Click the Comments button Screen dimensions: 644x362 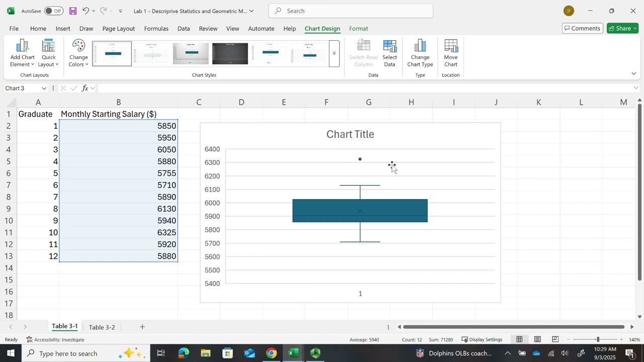click(x=583, y=28)
